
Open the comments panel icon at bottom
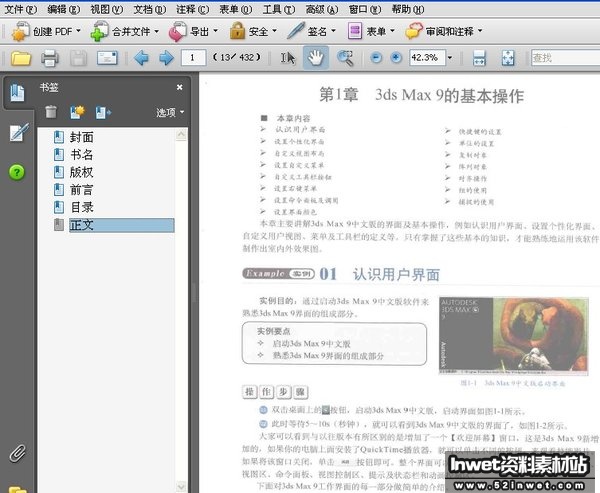(x=18, y=489)
